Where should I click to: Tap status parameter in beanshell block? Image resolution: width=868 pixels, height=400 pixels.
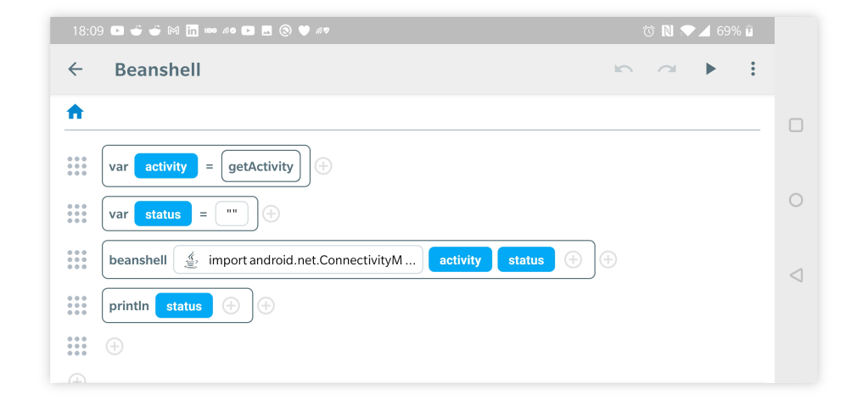pyautogui.click(x=525, y=260)
